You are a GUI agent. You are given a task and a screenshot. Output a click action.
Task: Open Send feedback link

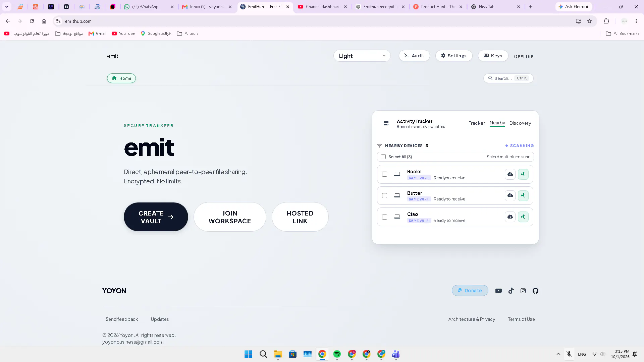click(x=122, y=319)
